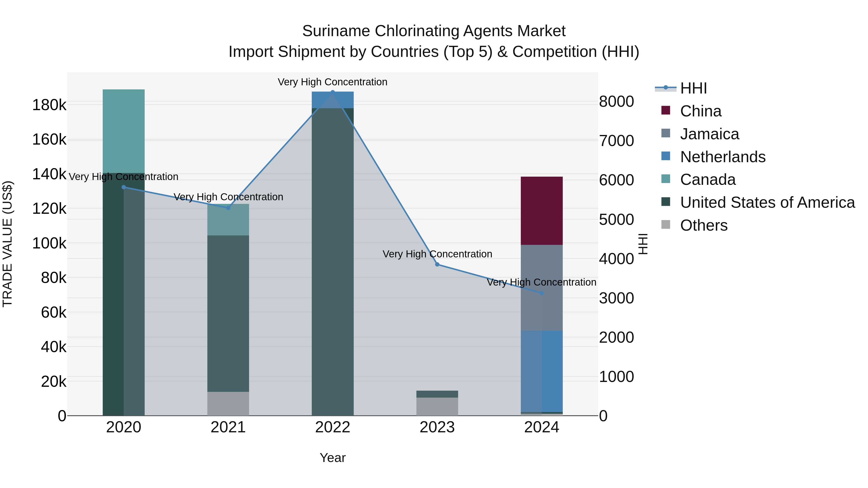The image size is (868, 488).
Task: Click the Netherlands blue legend swatch
Action: (666, 156)
